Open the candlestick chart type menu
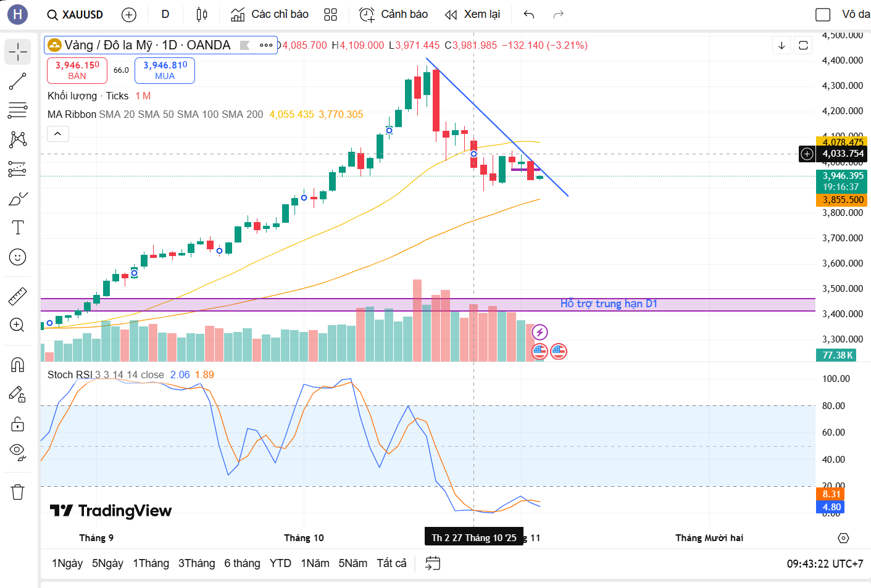871x588 pixels. click(x=202, y=15)
